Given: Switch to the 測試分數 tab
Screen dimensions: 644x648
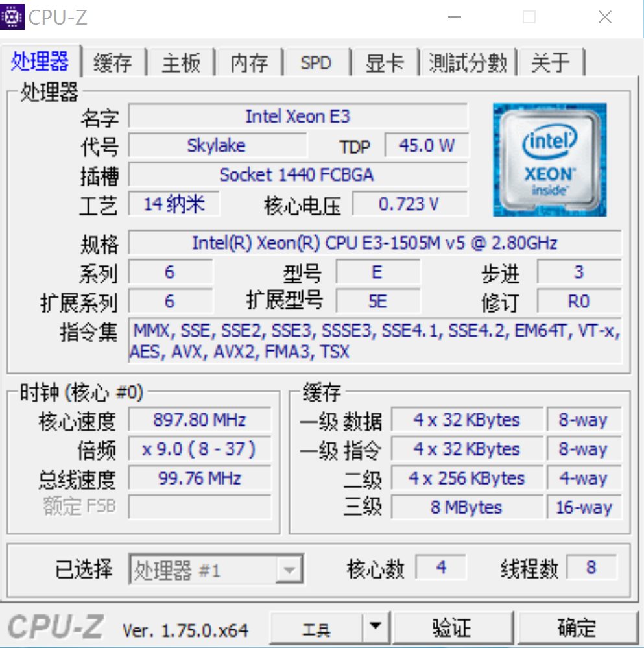Looking at the screenshot, I should (468, 63).
